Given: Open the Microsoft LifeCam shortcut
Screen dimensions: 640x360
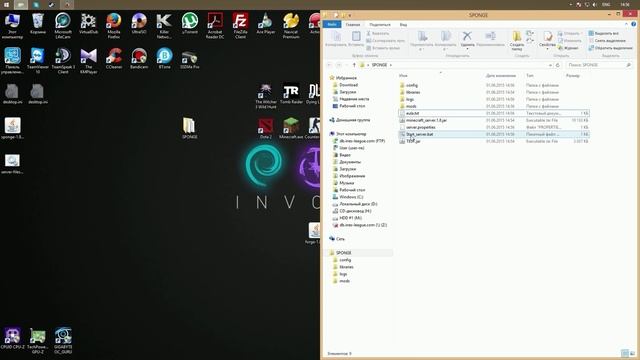Looking at the screenshot, I should coord(63,25).
